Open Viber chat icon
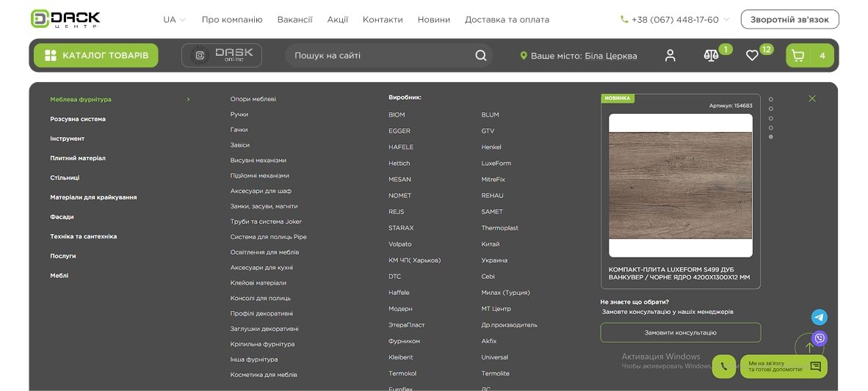The width and height of the screenshot is (868, 391). [820, 338]
